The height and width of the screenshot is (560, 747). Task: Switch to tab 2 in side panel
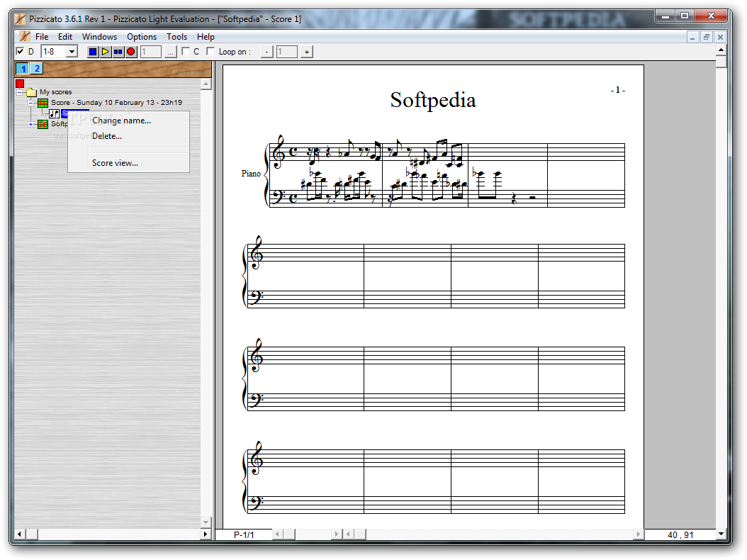coord(37,69)
